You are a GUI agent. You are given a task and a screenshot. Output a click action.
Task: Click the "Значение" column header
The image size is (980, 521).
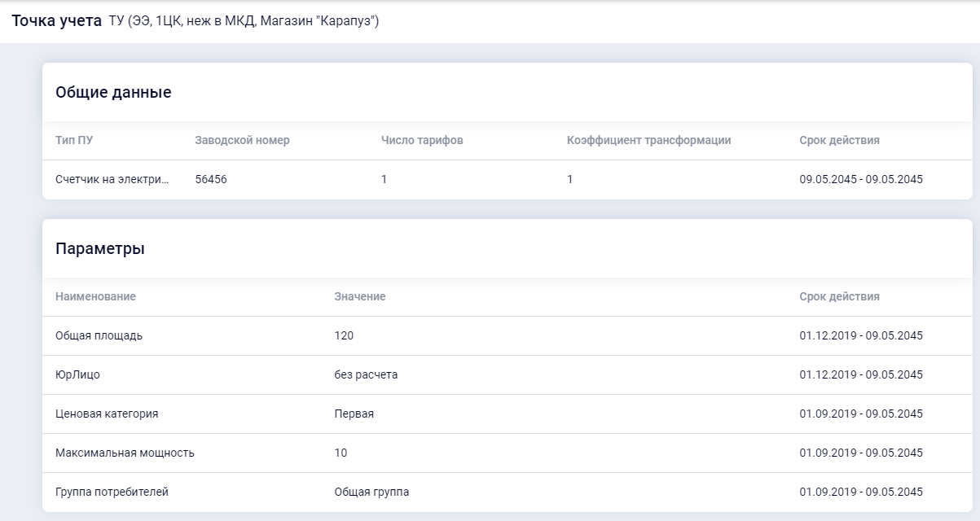click(359, 296)
